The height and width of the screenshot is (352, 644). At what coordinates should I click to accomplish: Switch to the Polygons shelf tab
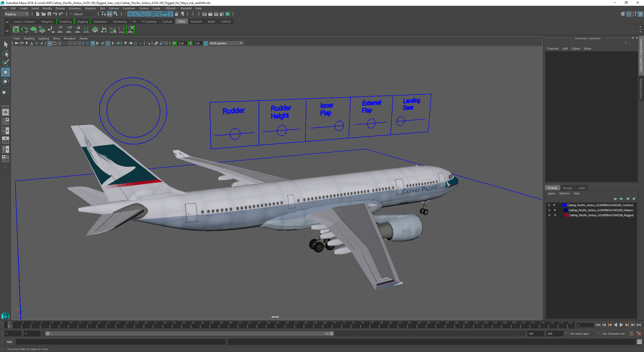point(47,22)
